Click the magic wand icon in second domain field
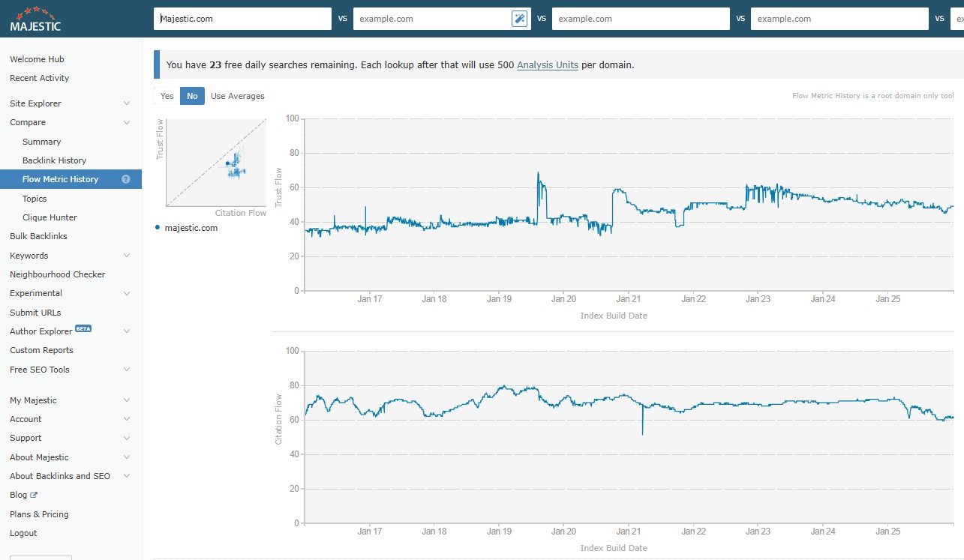Viewport: 964px width, 560px height. point(519,19)
